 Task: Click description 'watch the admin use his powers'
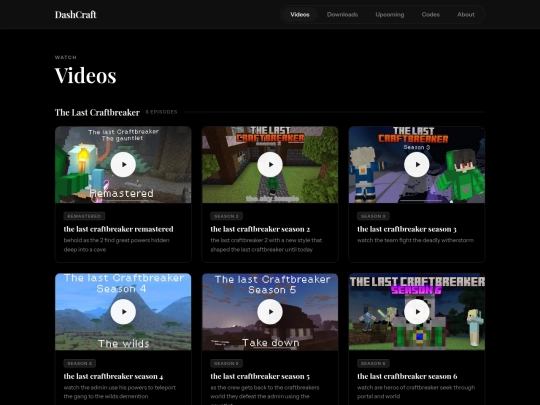pos(120,392)
